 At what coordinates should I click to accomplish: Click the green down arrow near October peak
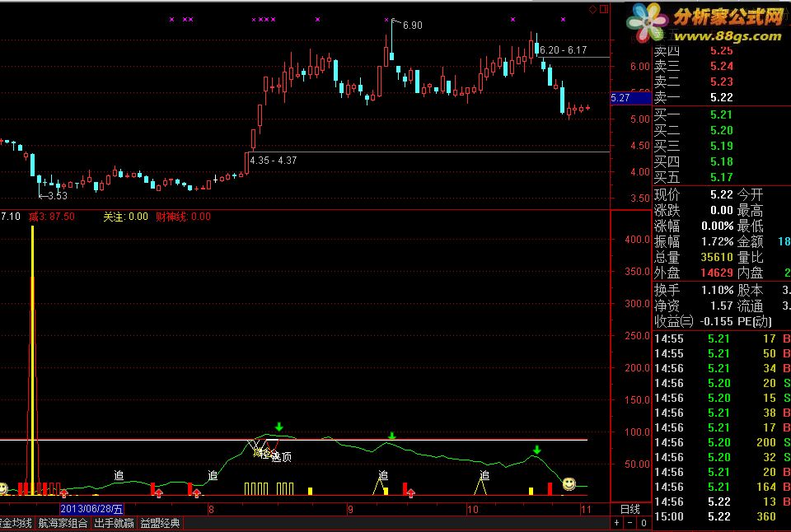tap(536, 449)
